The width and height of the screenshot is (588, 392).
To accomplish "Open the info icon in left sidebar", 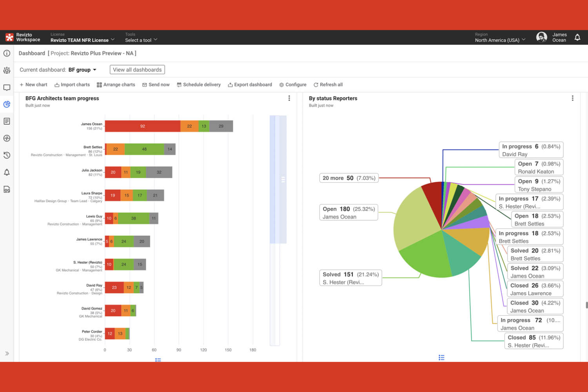I will [7, 53].
